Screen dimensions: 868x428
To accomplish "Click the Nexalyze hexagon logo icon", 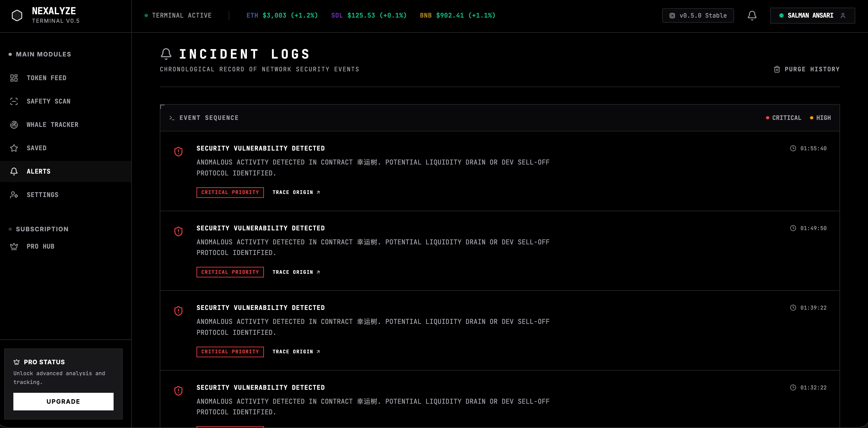I will point(17,15).
